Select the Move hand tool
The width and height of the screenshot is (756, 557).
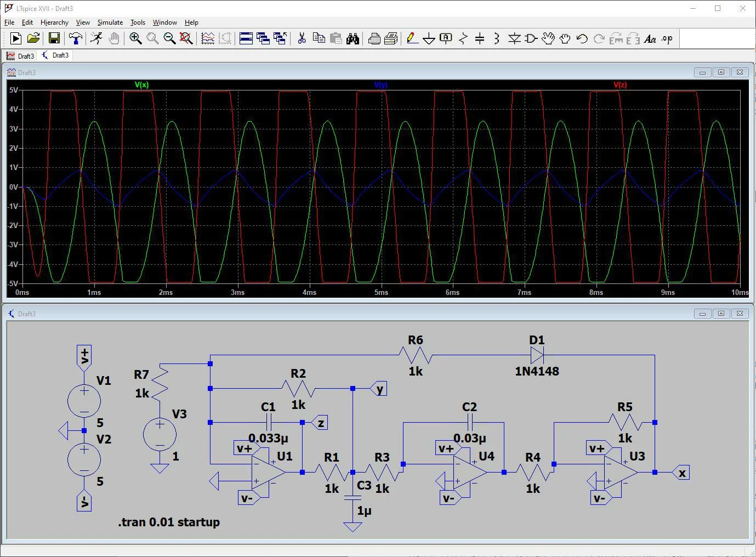click(548, 38)
